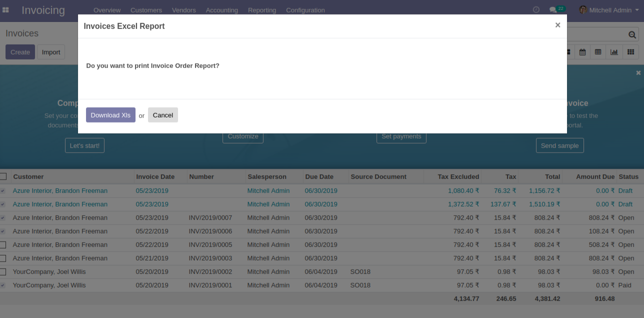Click the 4,381.42 grand total
The height and width of the screenshot is (318, 644).
coord(547,299)
